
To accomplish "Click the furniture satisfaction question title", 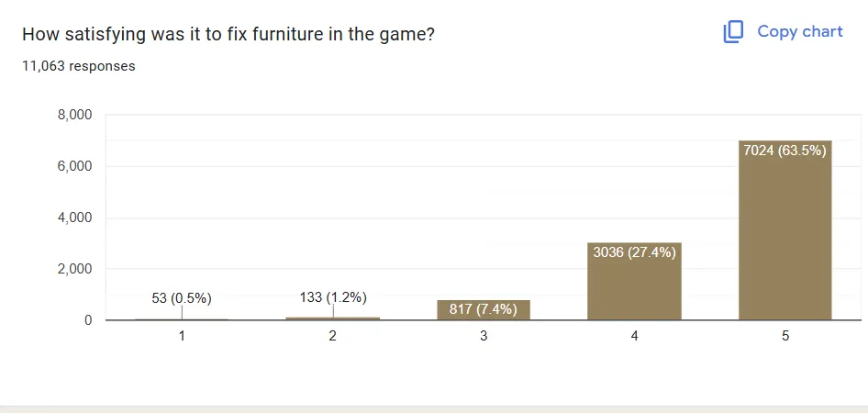I will coord(228,35).
